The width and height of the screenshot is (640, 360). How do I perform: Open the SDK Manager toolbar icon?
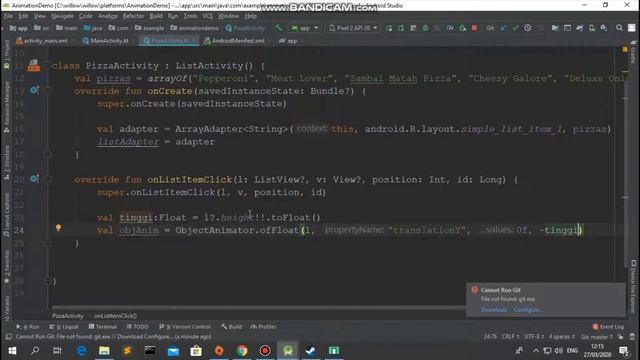604,28
